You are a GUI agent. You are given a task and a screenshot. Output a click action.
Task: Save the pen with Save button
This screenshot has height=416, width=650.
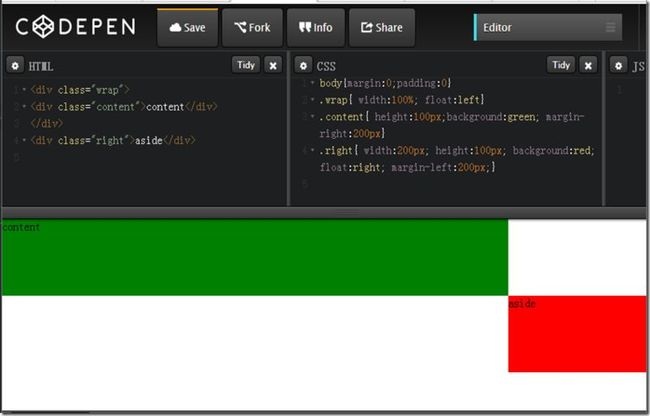tap(187, 27)
